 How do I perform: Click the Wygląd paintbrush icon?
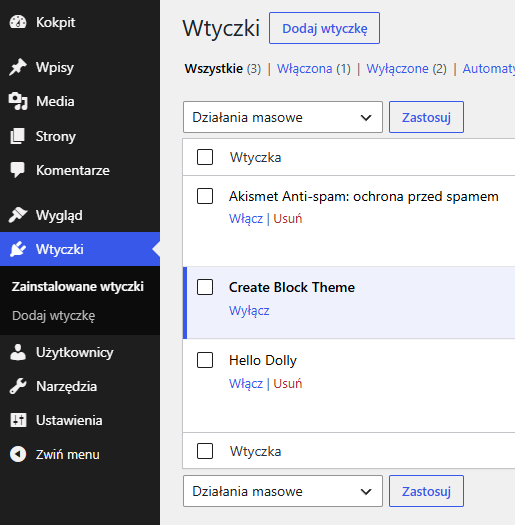(18, 215)
